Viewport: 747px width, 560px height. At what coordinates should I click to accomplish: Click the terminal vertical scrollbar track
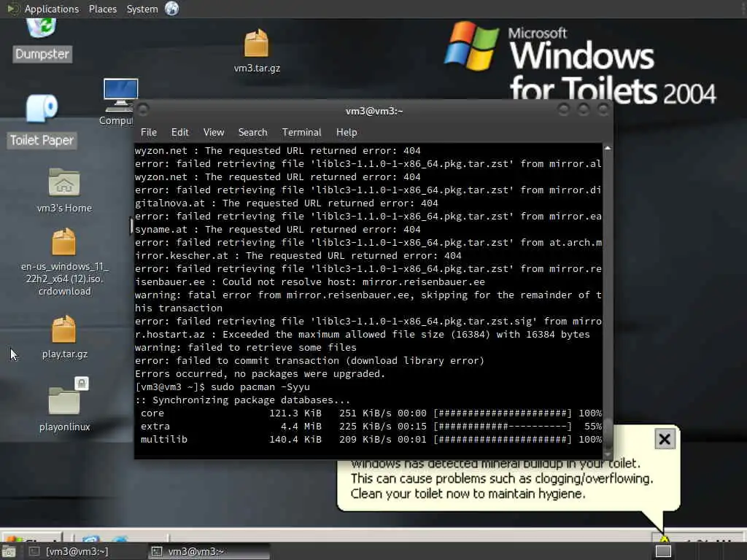click(608, 303)
